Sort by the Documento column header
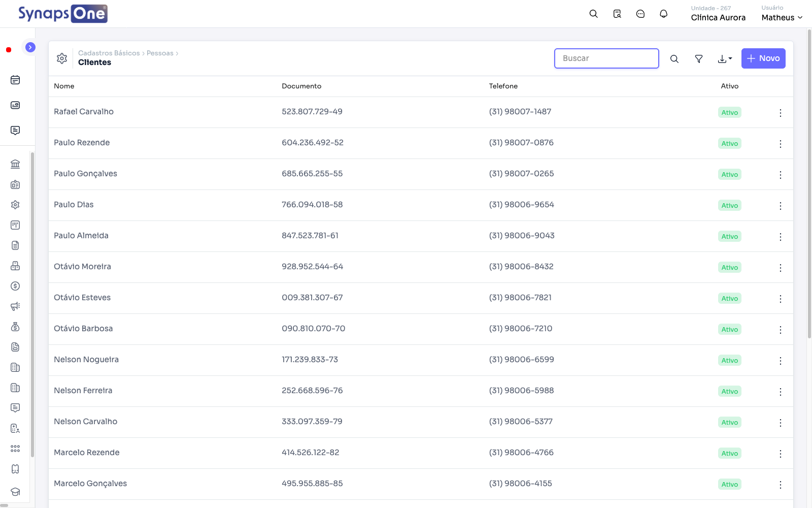812x508 pixels. (x=301, y=86)
